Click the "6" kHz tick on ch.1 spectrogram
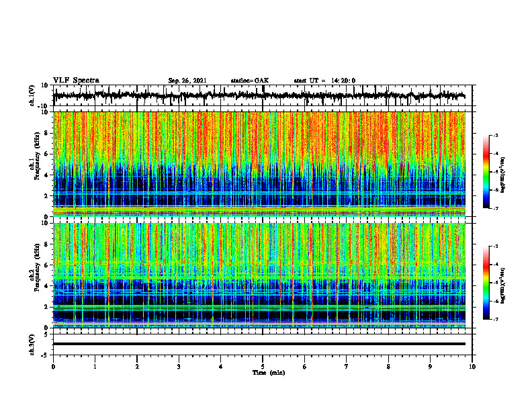This screenshot has height=411, width=532. click(46, 154)
